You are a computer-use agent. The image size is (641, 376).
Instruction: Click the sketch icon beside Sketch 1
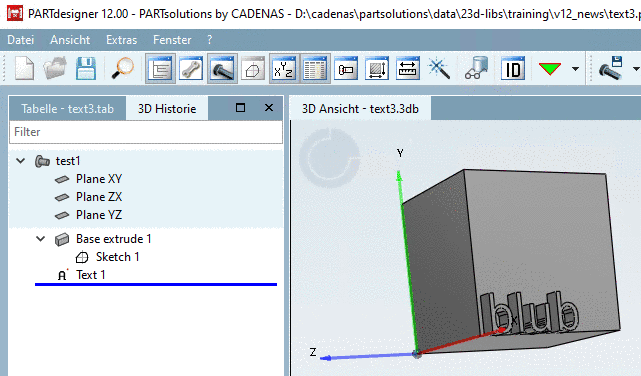click(82, 257)
